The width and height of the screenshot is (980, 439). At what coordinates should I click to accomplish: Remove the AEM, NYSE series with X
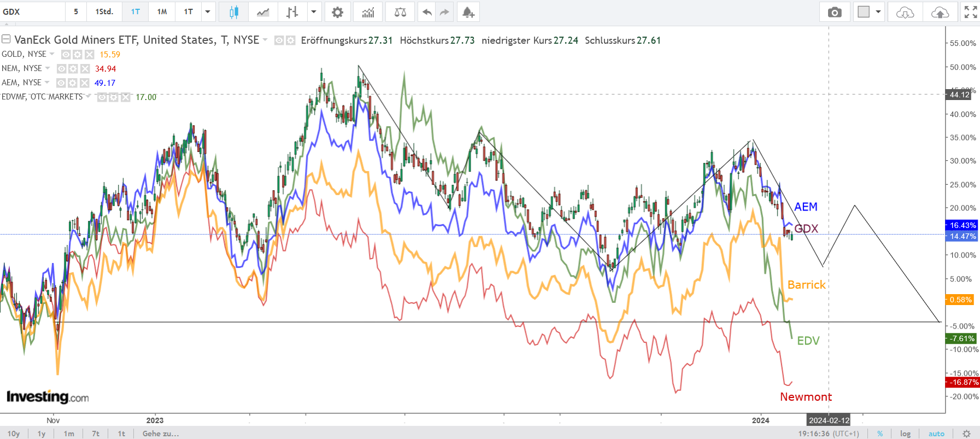click(85, 83)
